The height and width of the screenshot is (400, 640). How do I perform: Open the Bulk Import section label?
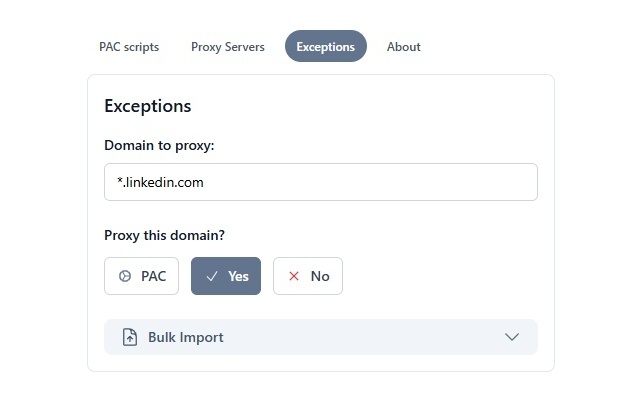[186, 337]
